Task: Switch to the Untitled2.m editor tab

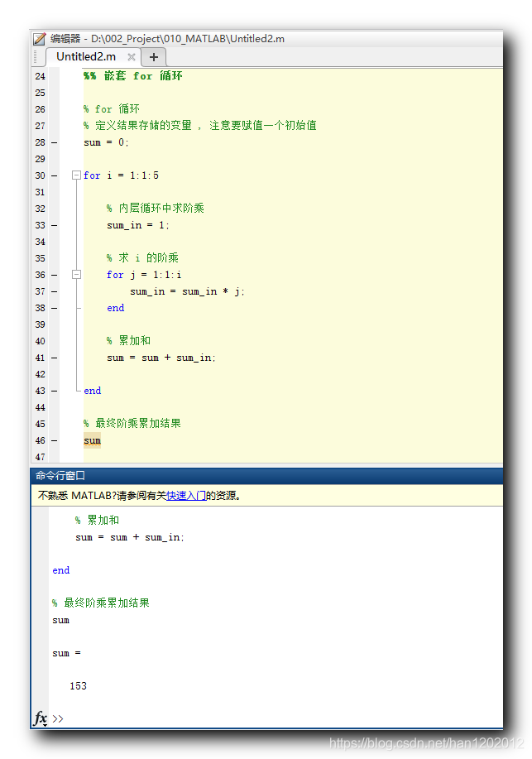Action: pyautogui.click(x=86, y=56)
